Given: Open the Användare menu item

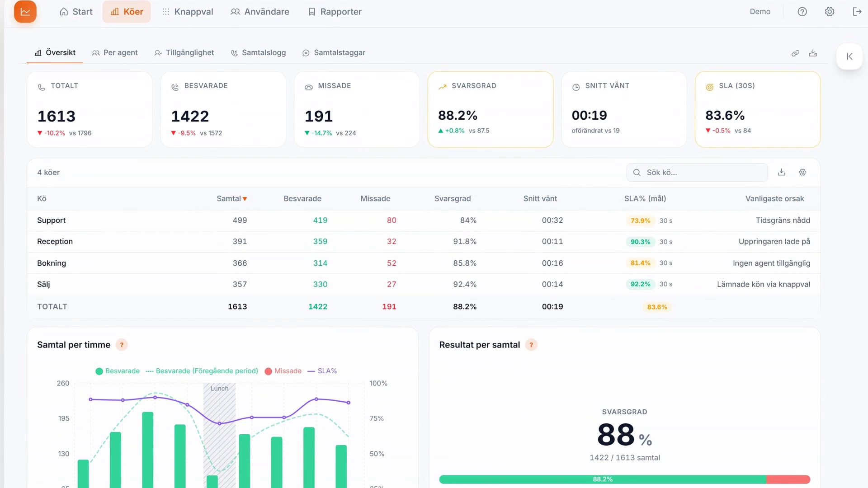Looking at the screenshot, I should pyautogui.click(x=260, y=12).
